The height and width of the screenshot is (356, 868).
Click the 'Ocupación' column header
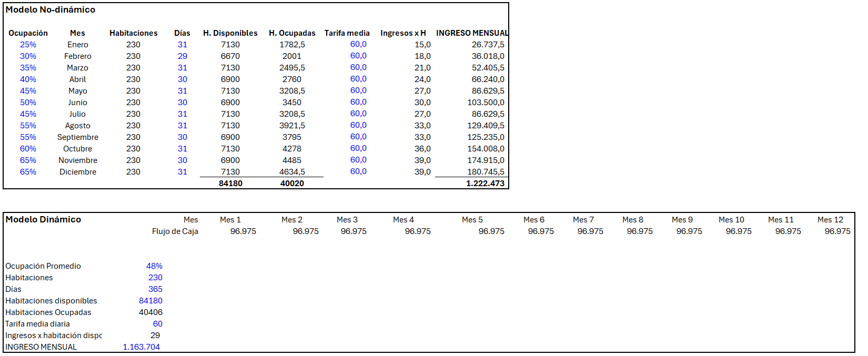point(28,33)
